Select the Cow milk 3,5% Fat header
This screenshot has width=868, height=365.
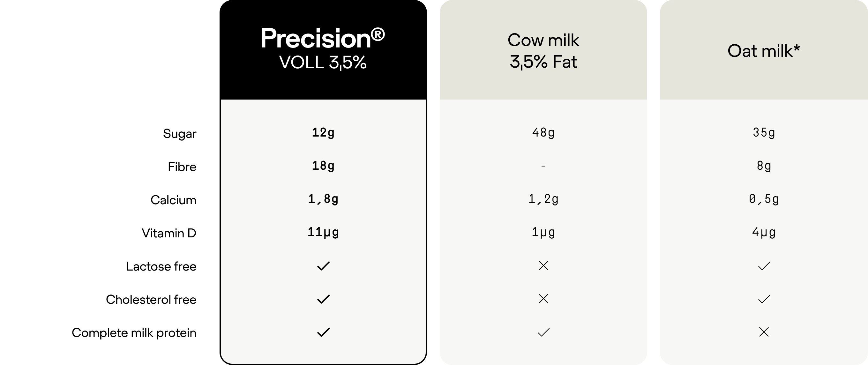click(543, 50)
